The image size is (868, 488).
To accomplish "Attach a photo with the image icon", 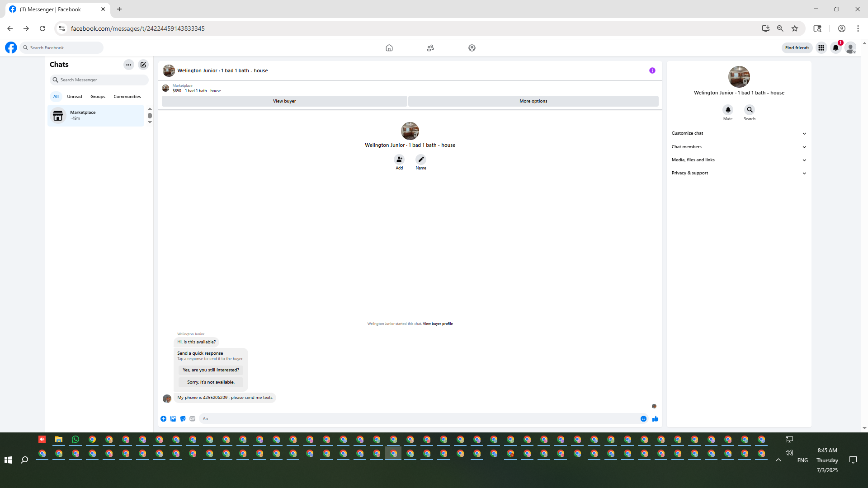I will [173, 419].
